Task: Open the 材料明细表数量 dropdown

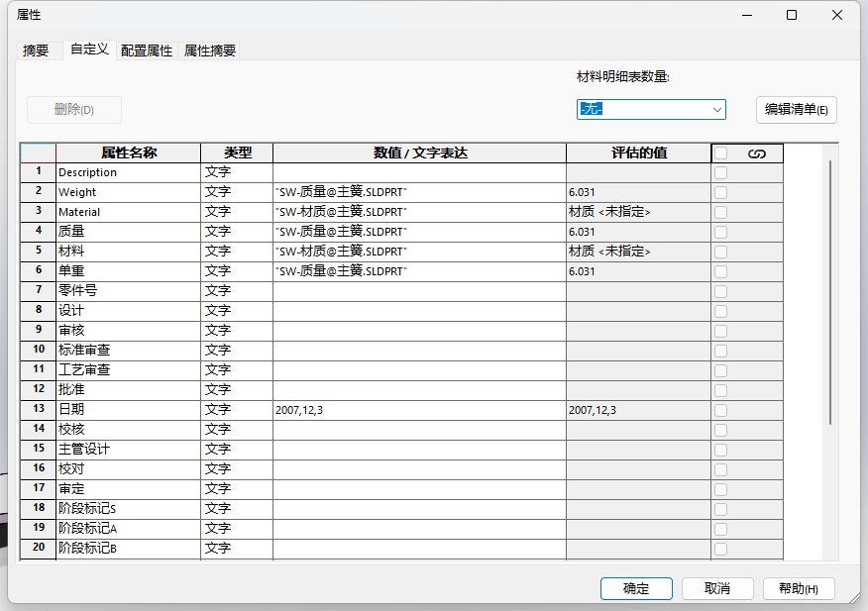Action: point(651,109)
